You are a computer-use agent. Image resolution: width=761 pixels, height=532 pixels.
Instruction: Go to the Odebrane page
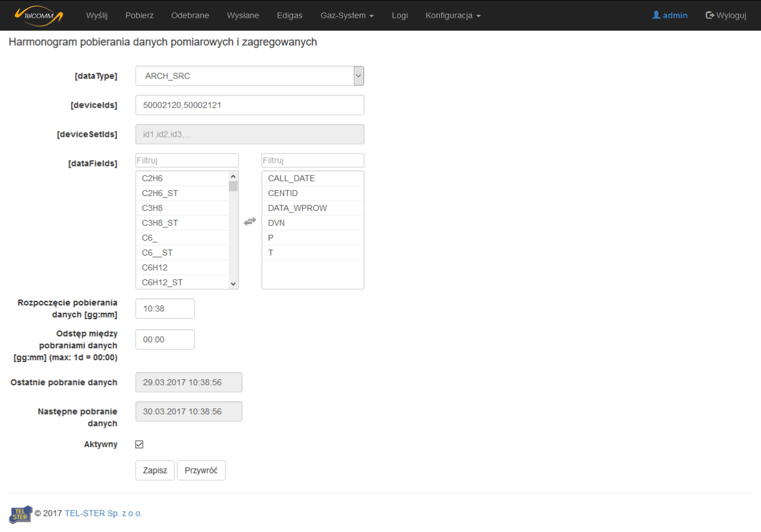click(x=190, y=15)
